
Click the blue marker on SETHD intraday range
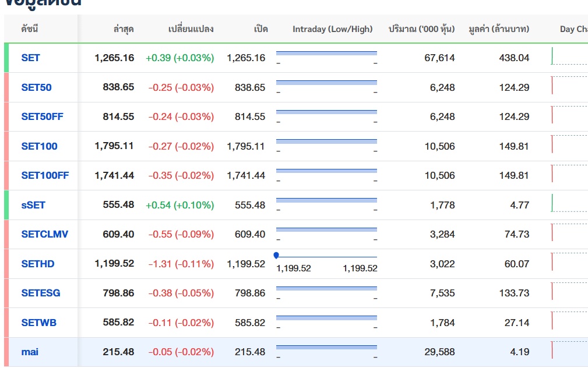point(276,255)
